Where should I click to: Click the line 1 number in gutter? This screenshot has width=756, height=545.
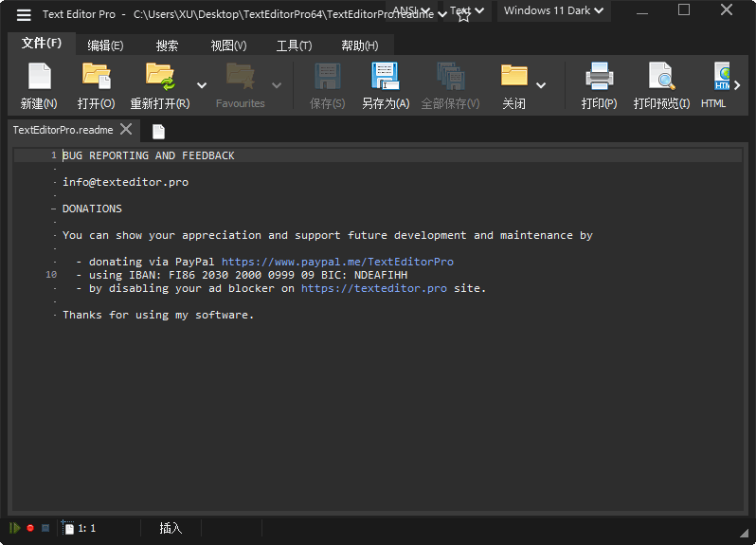point(53,155)
